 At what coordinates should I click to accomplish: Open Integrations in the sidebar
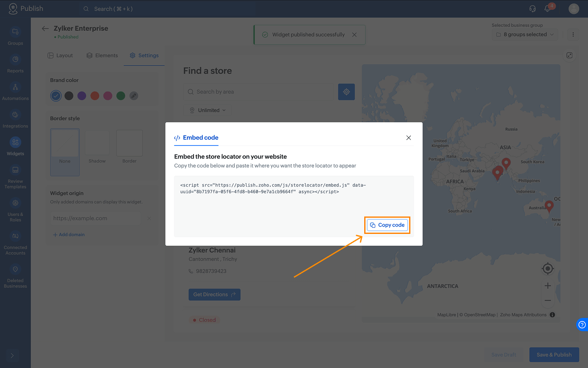[15, 119]
